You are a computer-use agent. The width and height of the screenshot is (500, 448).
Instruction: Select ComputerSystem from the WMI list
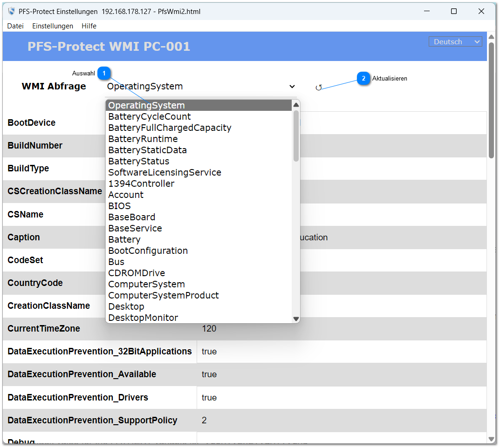146,284
